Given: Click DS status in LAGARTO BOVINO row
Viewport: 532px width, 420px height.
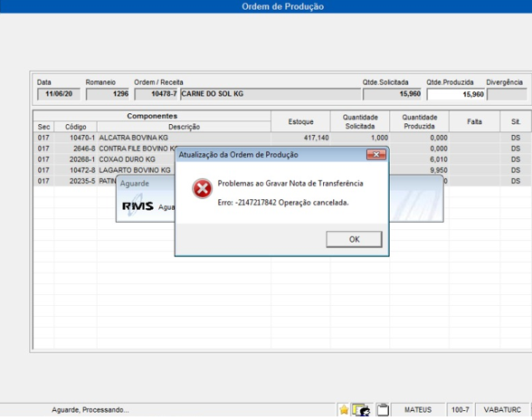Looking at the screenshot, I should tap(516, 170).
